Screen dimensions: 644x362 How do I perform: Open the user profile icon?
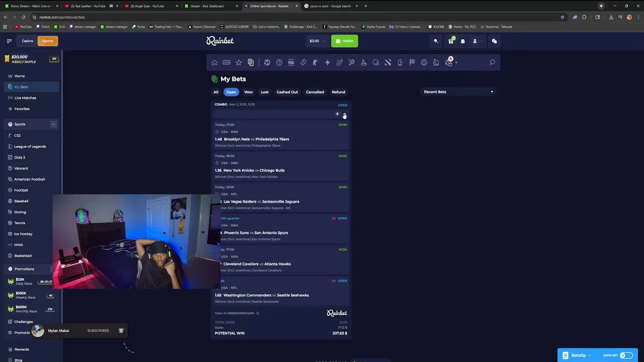click(x=474, y=41)
